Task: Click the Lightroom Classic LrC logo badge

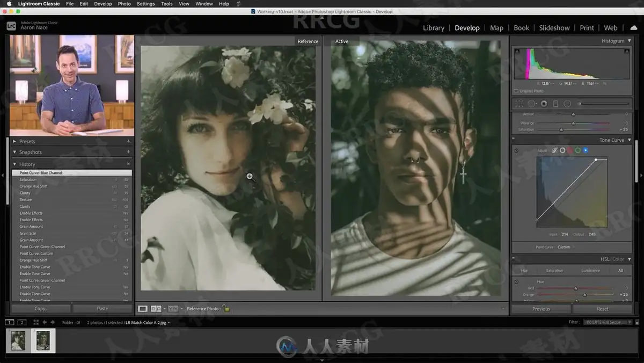Action: click(x=11, y=25)
